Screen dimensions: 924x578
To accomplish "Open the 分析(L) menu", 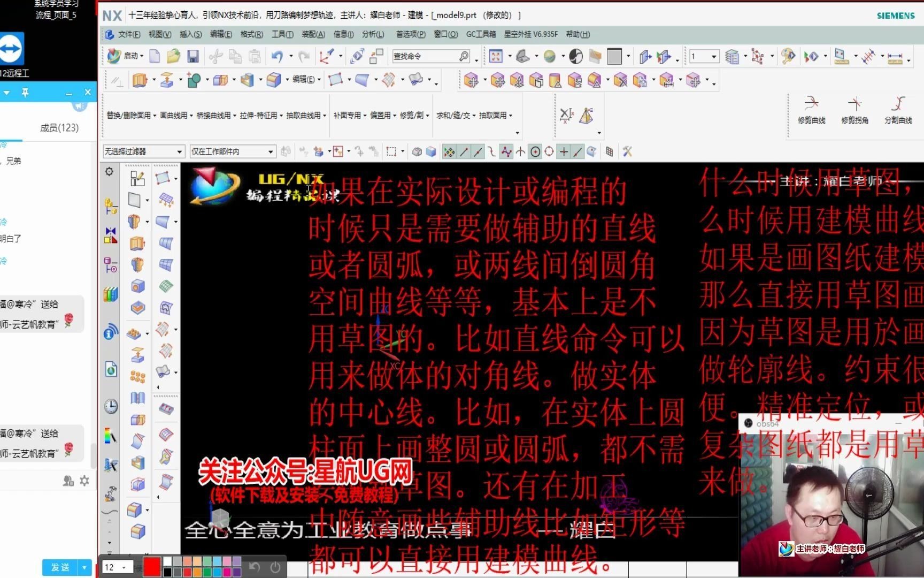I will (373, 34).
